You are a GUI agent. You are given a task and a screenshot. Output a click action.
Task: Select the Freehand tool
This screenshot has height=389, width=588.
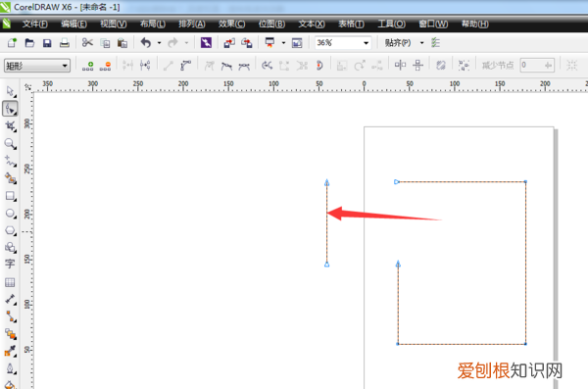[x=10, y=161]
